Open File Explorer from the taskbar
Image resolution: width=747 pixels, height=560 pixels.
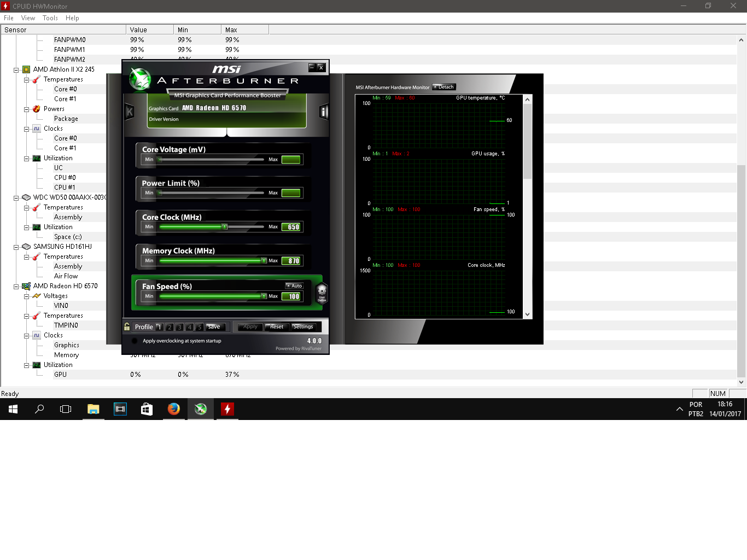(x=94, y=409)
